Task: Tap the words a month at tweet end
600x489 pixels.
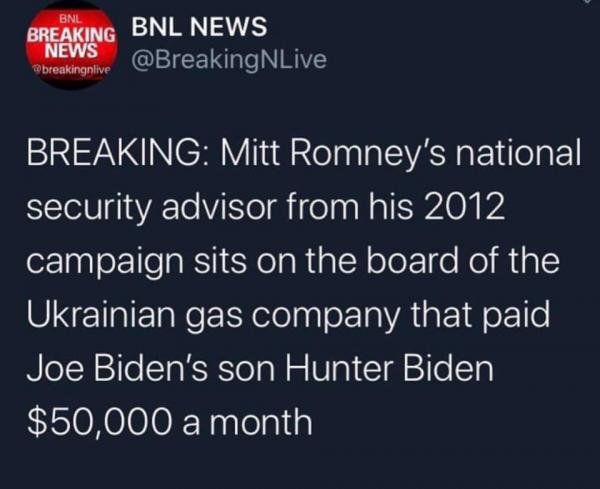Action: click(x=247, y=423)
